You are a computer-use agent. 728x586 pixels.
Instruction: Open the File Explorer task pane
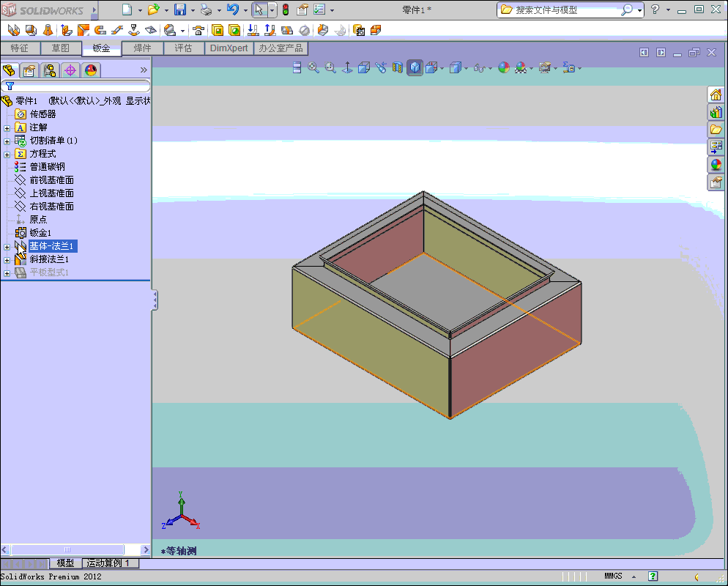coord(716,130)
